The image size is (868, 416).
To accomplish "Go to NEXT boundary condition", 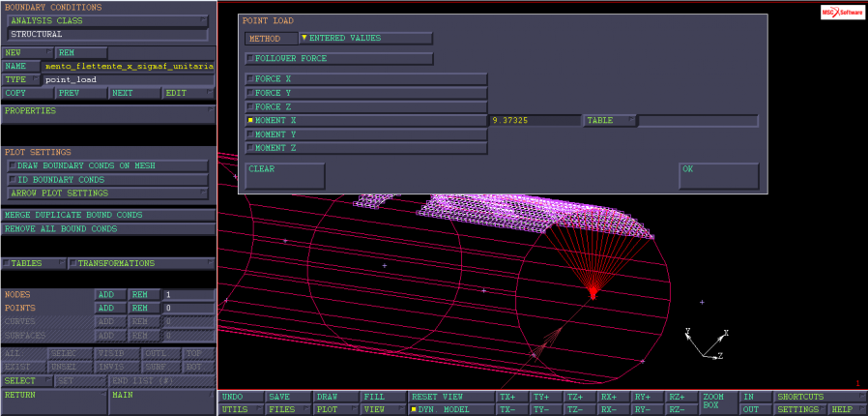I will tap(135, 93).
